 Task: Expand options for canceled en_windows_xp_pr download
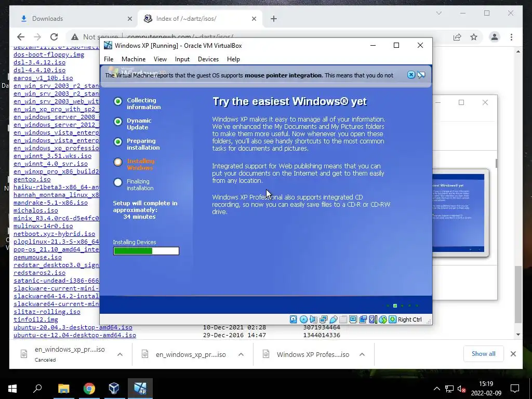(120, 354)
